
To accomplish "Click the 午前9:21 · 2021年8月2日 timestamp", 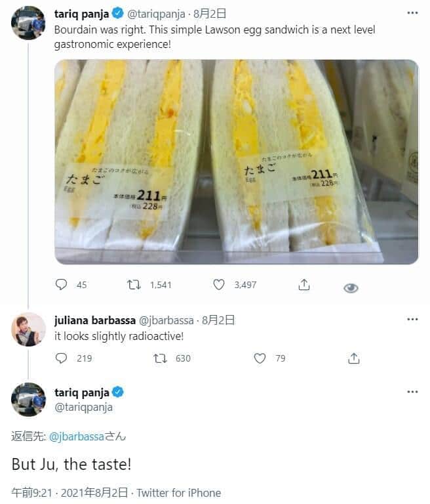I will tap(69, 492).
